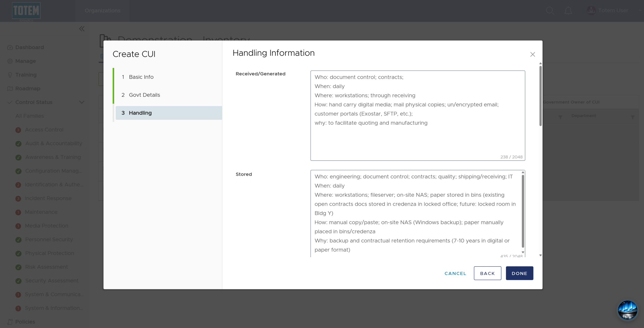Image resolution: width=644 pixels, height=328 pixels.
Task: Open the Roadmap sidebar item
Action: (x=28, y=89)
